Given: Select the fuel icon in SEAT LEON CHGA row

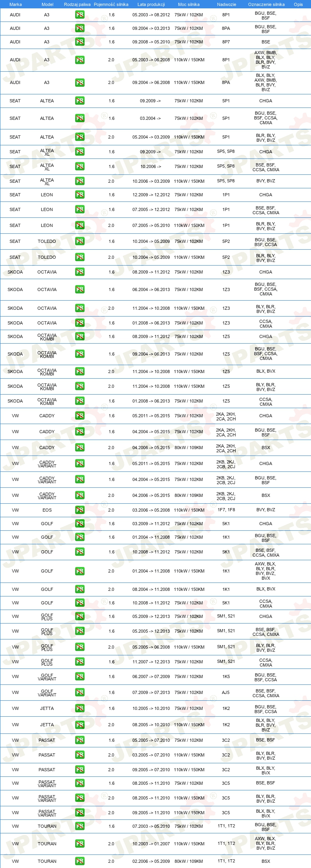Looking at the screenshot, I should click(x=80, y=195).
